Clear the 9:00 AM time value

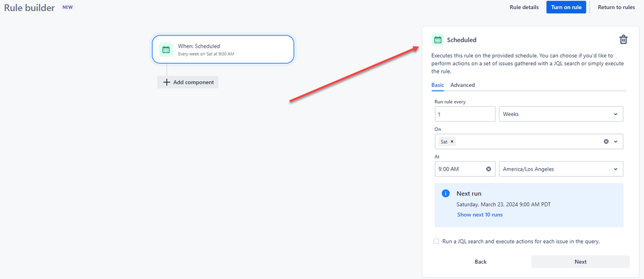(x=488, y=169)
